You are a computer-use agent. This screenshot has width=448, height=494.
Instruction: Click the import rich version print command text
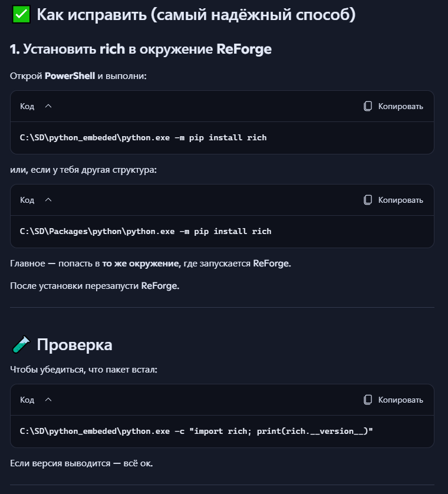[197, 431]
